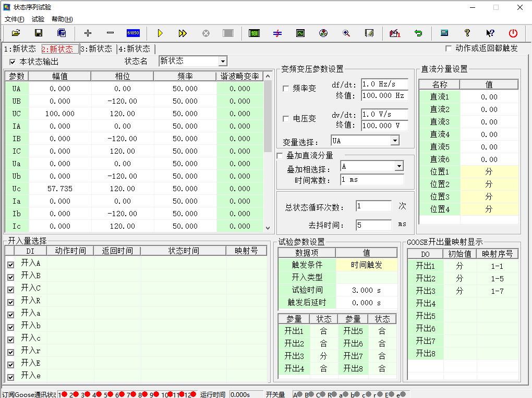Toggle the 叠加直流分量 checkbox

point(280,156)
